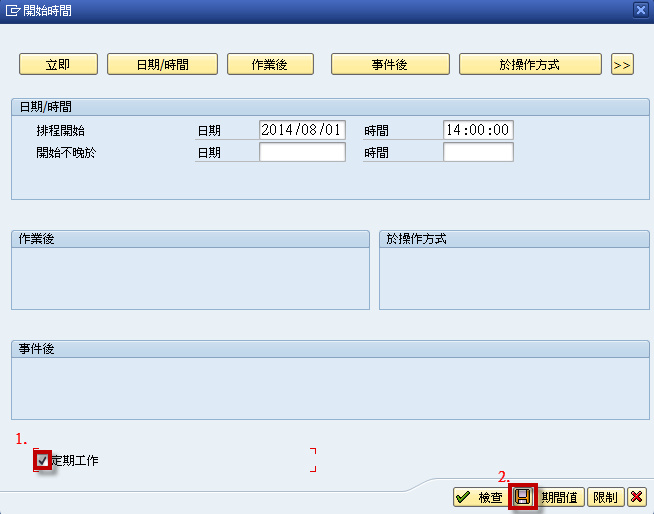This screenshot has width=654, height=514.
Task: Select the 日期/時間 button
Action: [x=162, y=64]
